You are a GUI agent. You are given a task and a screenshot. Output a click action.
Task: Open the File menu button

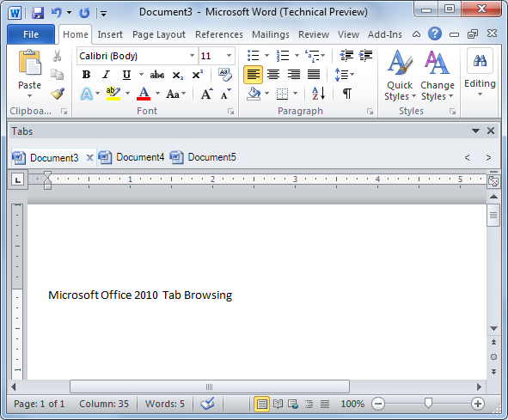(31, 34)
